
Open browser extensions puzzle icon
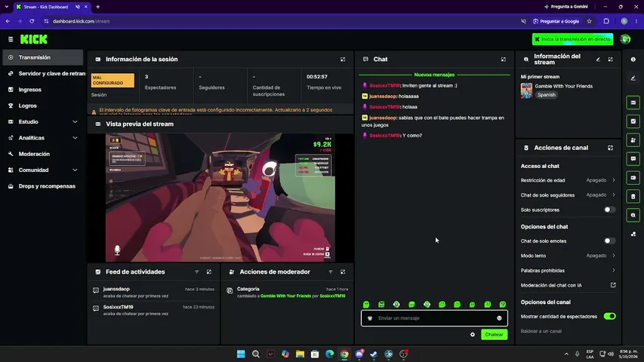(x=606, y=21)
